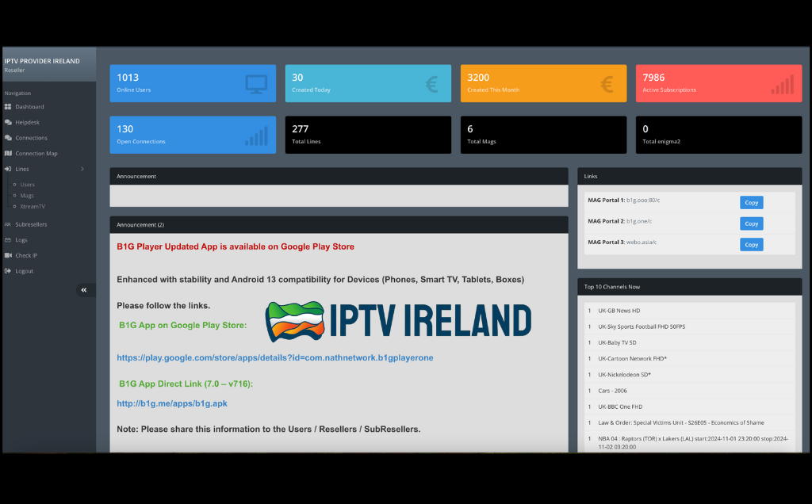
Task: Click 'UK-Baby TV SD' channel row
Action: click(x=689, y=342)
